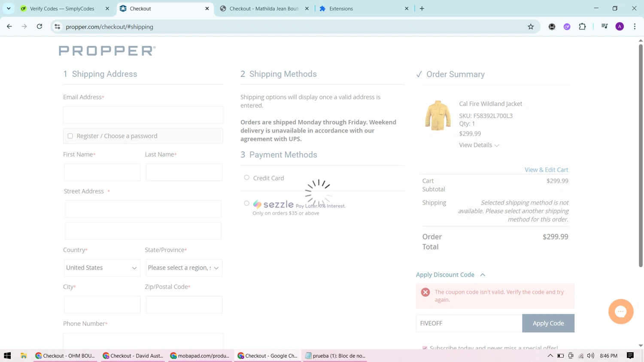The width and height of the screenshot is (644, 362).
Task: Open a new browser tab
Action: click(422, 9)
